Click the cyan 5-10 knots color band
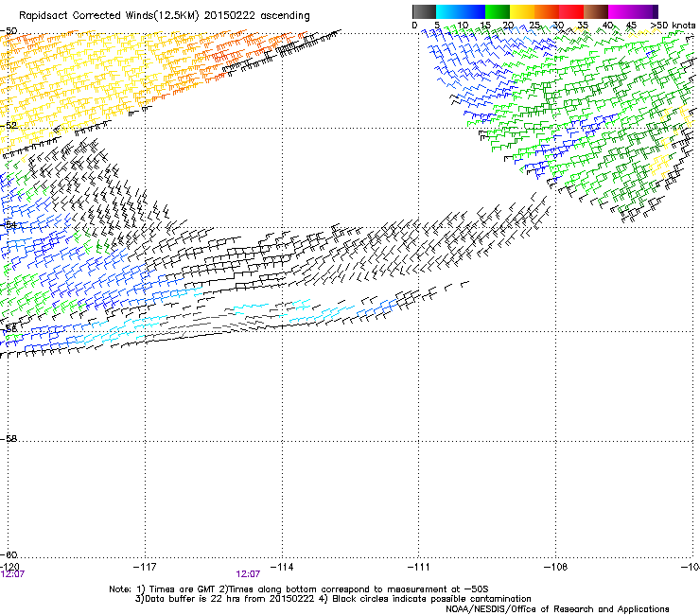700x615 pixels. pos(448,11)
